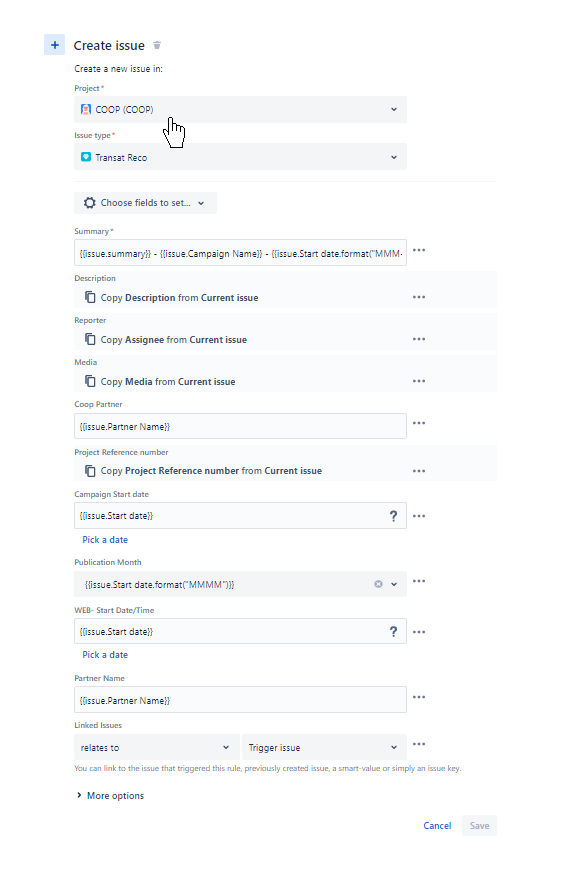Click the blue plus Create issue icon
Screen dimensions: 574x879
tap(54, 45)
